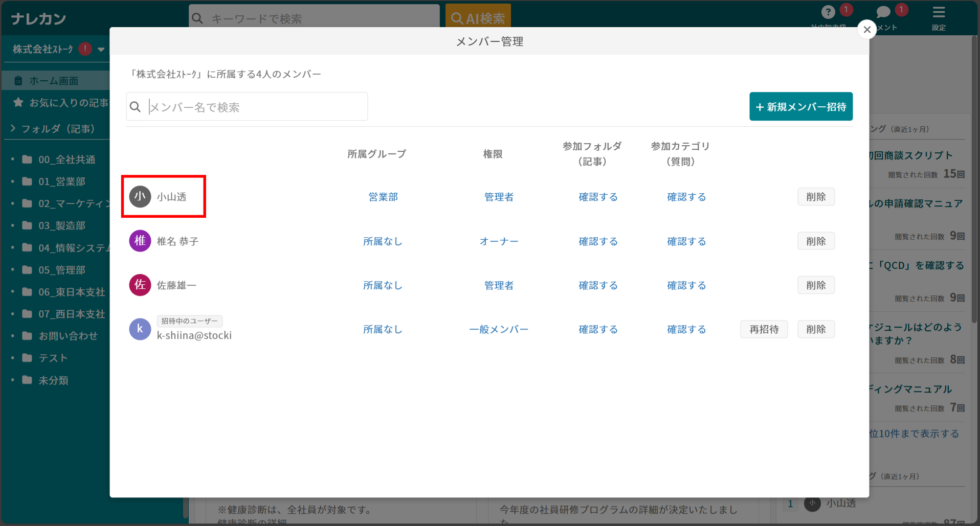Click 再招待 for the invited user k-shiina

(764, 329)
